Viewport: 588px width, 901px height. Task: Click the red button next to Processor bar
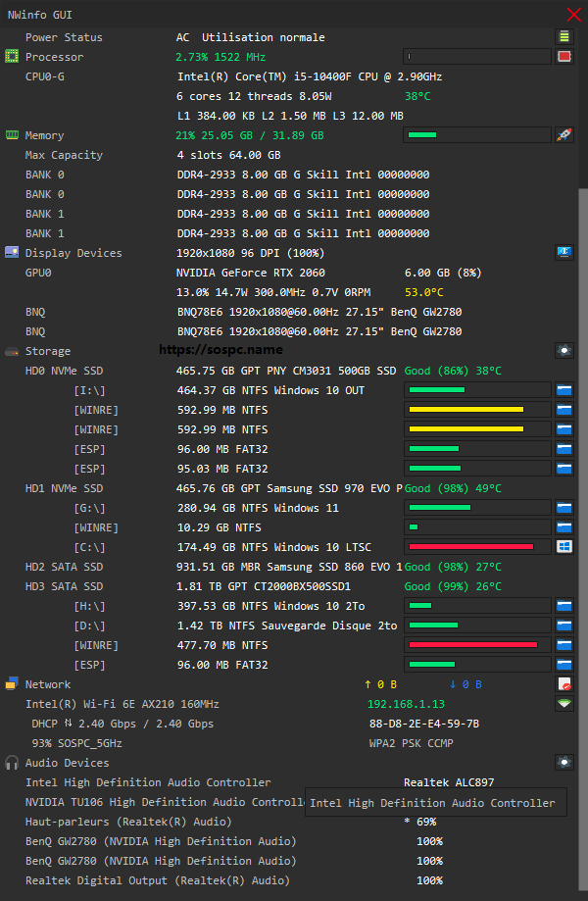pos(563,57)
